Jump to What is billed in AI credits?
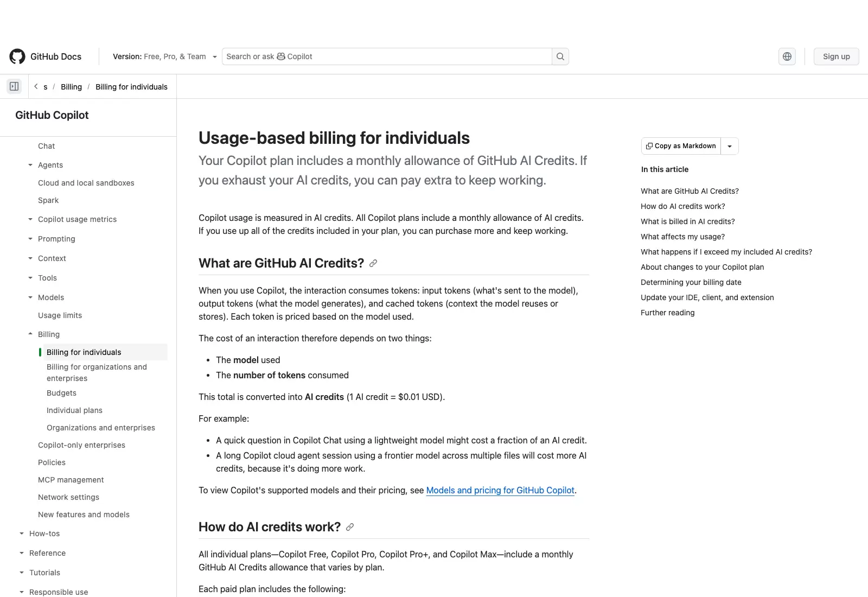Viewport: 868px width, 597px height. point(687,221)
